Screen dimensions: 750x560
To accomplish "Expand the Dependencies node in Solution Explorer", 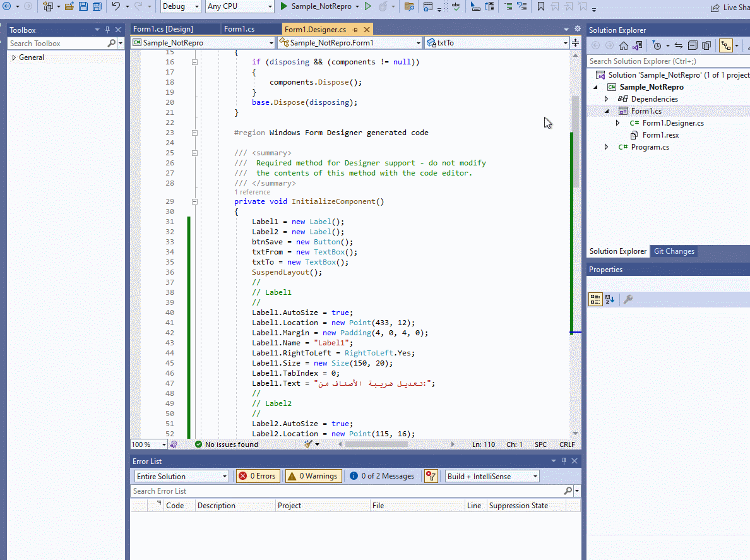I will 605,98.
